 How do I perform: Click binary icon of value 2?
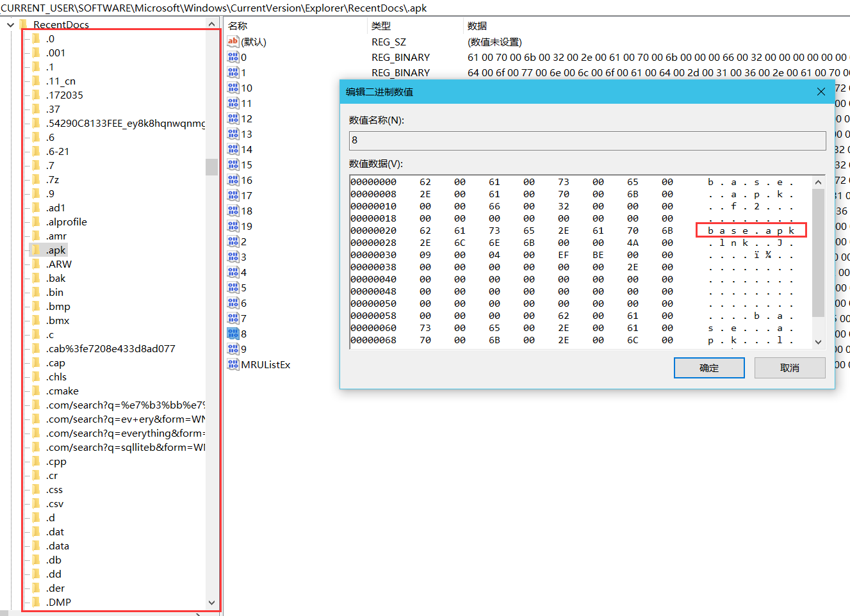coord(233,241)
